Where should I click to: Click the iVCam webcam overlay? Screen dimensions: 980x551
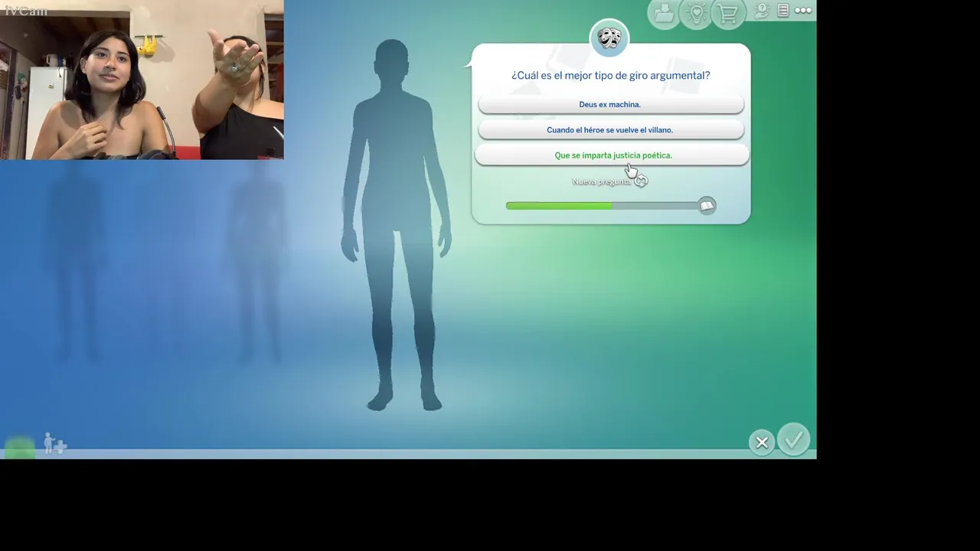[142, 80]
